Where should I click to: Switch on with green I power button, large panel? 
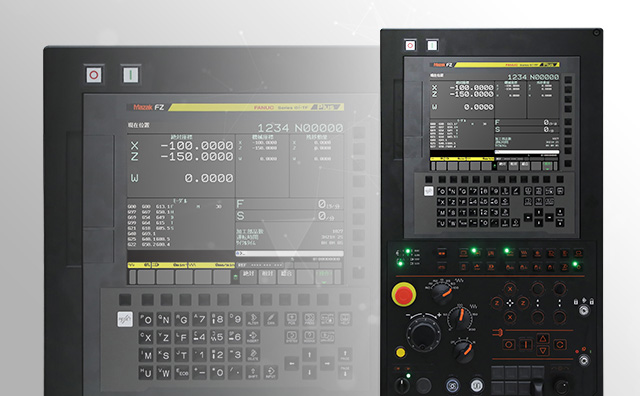click(x=131, y=75)
